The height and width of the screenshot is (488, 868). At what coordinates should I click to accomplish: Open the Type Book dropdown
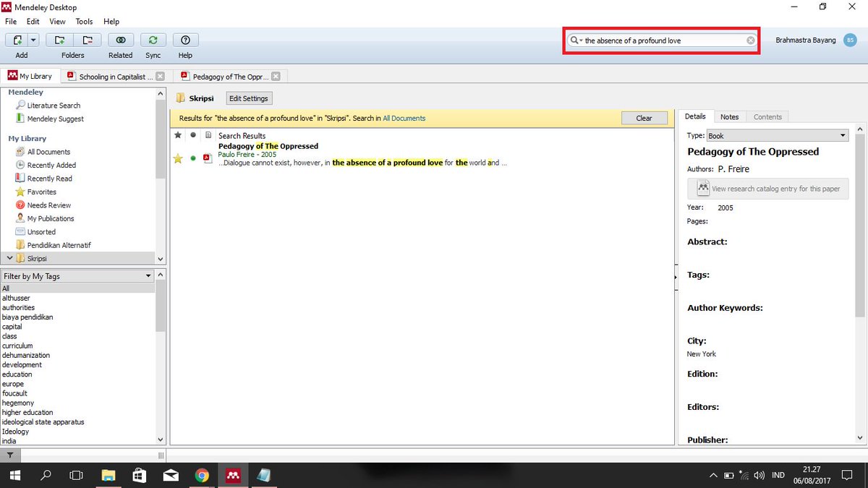pyautogui.click(x=778, y=135)
